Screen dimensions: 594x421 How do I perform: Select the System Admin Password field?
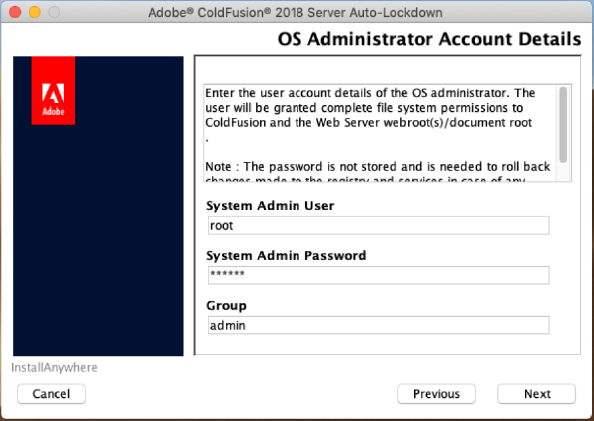click(378, 275)
